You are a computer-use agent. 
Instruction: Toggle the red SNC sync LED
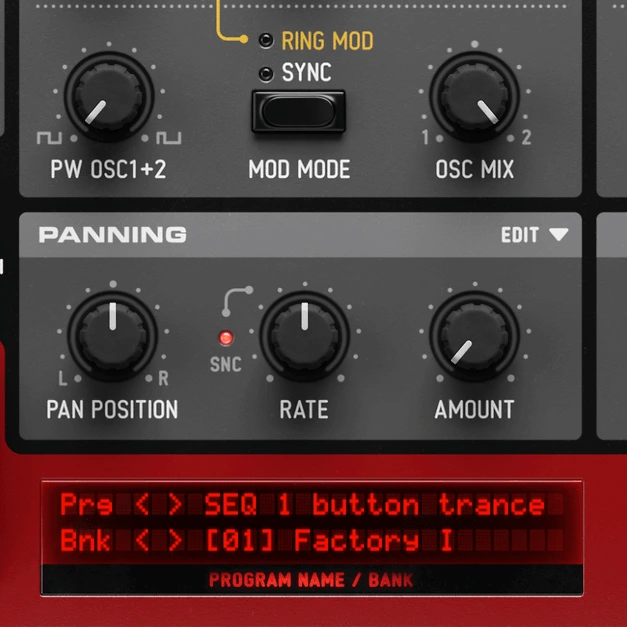[x=226, y=338]
